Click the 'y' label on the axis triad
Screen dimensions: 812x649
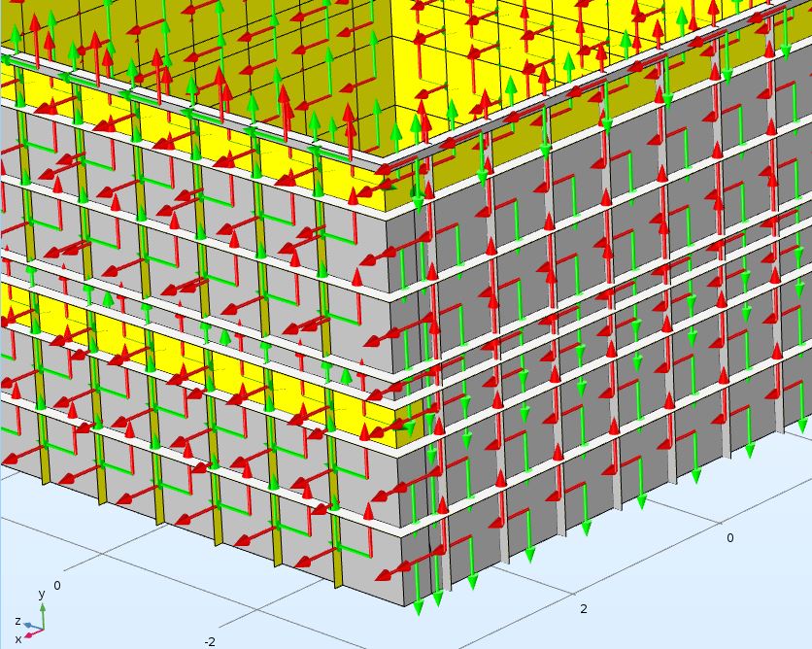[x=41, y=593]
